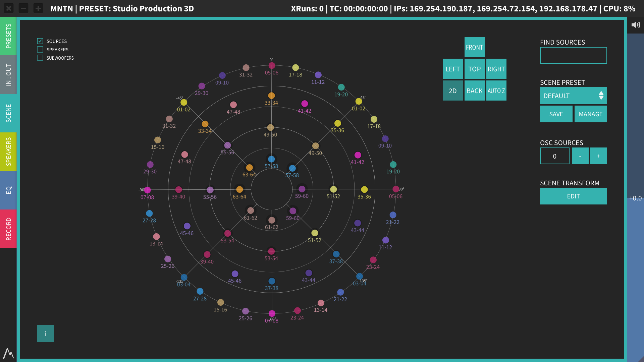Click the MNTN logo in bottom corner

pyautogui.click(x=8, y=353)
